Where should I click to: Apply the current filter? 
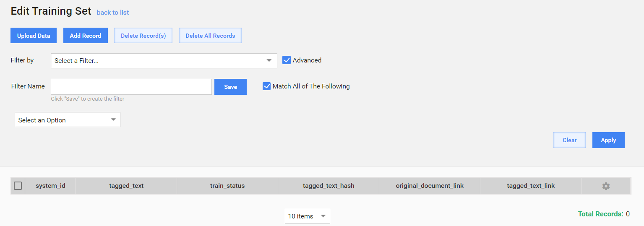(x=608, y=140)
